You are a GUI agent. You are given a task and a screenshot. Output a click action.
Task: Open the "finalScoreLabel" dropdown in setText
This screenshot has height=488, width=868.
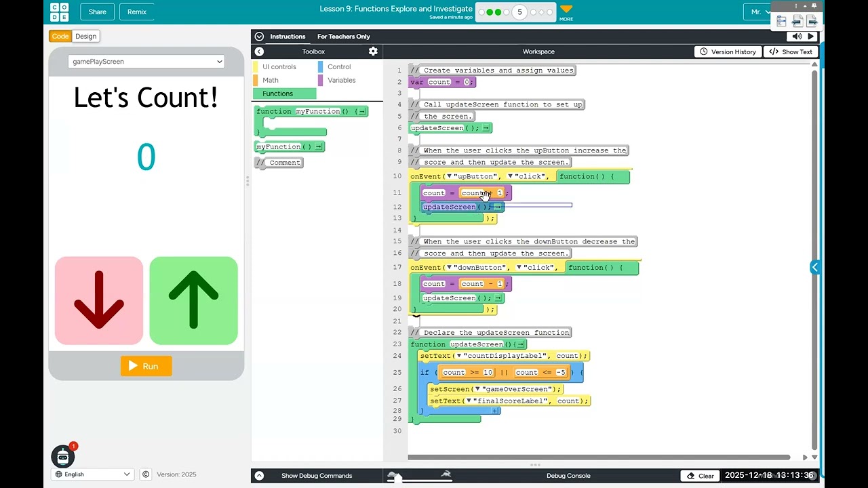[468, 401]
